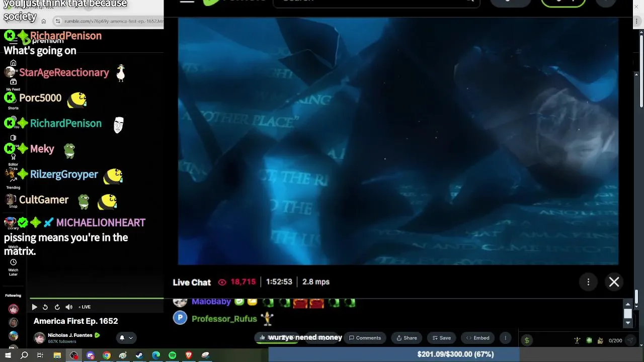The height and width of the screenshot is (362, 644).
Task: Click MaloBaby username in chat
Action: click(211, 302)
